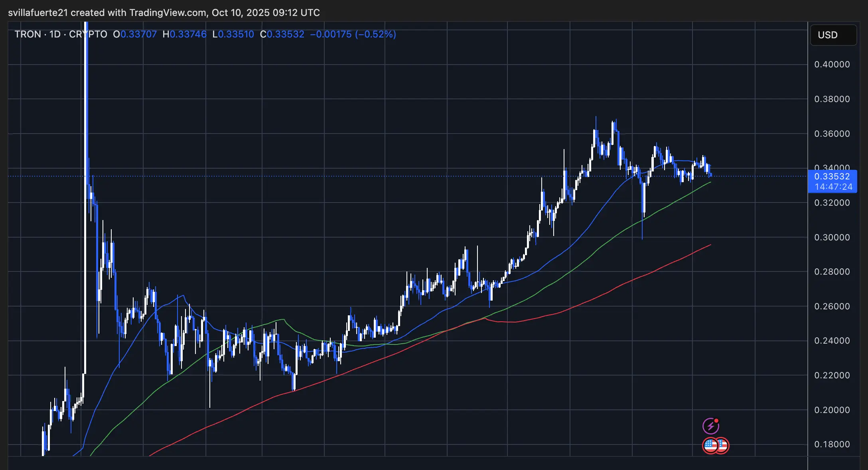Click the low value 0.33510

[236, 34]
